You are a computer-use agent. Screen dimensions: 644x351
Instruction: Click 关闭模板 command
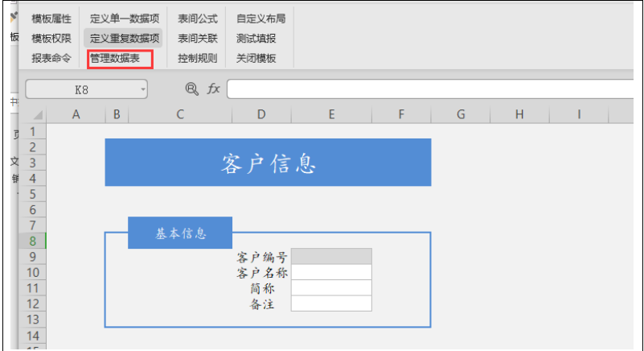tap(256, 58)
